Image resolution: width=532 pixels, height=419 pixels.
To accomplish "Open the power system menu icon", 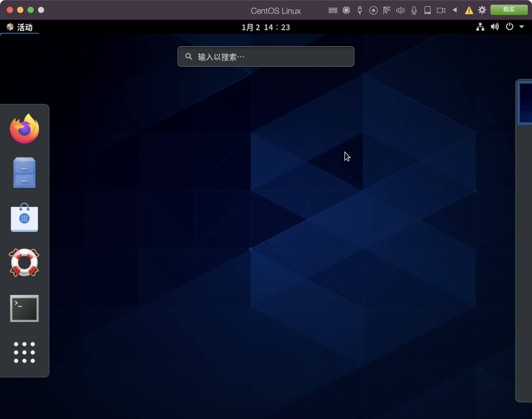I will [x=509, y=27].
